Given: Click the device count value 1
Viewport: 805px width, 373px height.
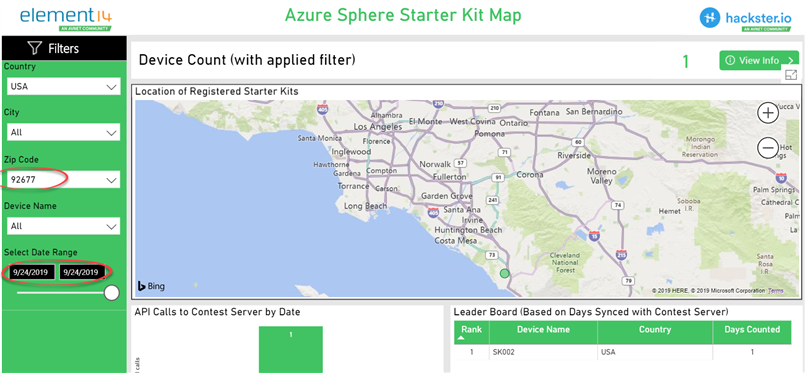Looking at the screenshot, I should (685, 62).
